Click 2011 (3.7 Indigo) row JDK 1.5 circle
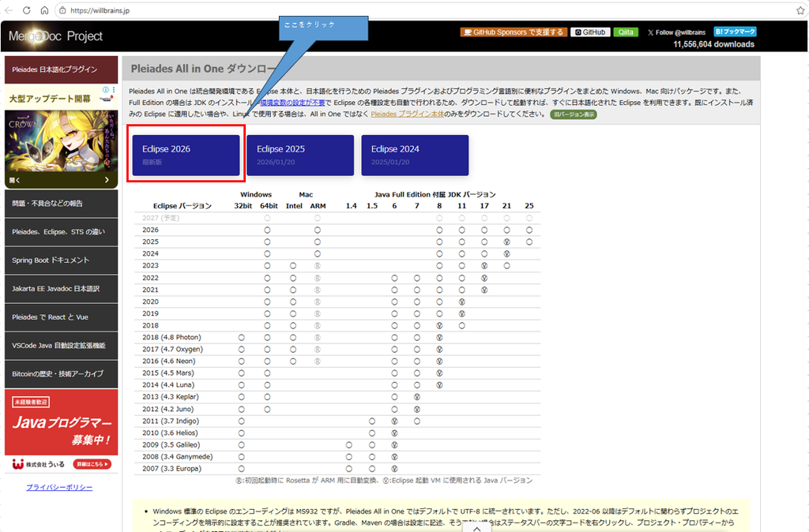The height and width of the screenshot is (532, 809). 372,421
